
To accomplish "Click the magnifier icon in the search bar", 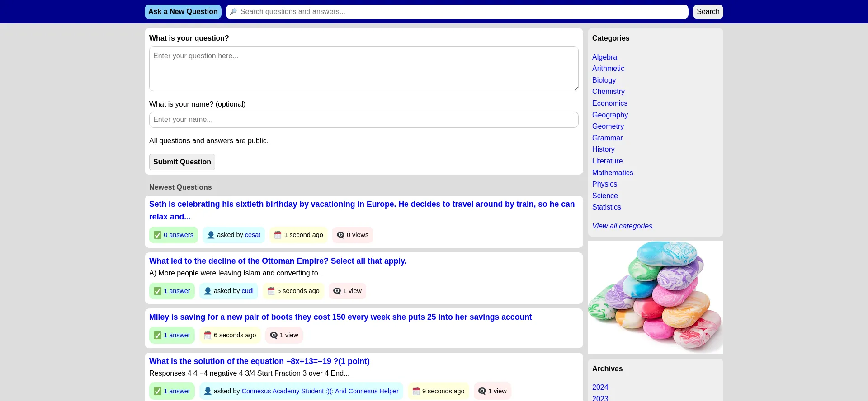I will pyautogui.click(x=233, y=12).
